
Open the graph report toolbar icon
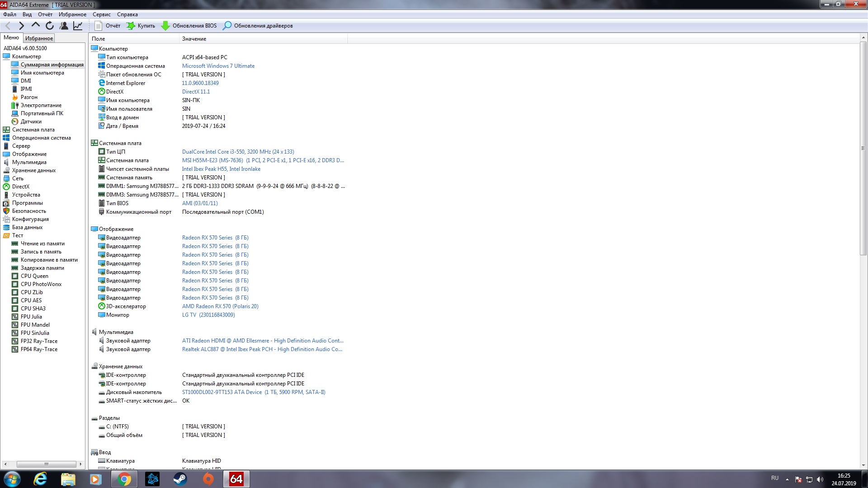coord(78,26)
